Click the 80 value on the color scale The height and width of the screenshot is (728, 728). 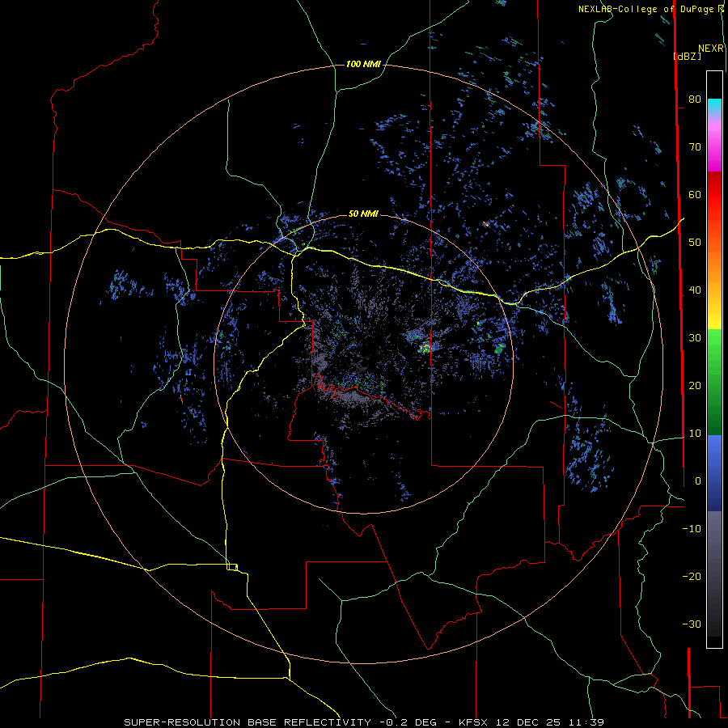[x=695, y=99]
